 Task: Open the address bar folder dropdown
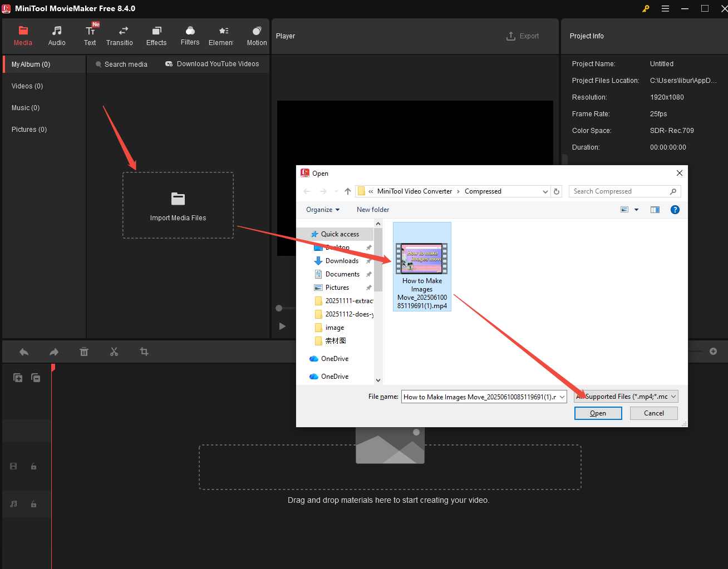(545, 191)
